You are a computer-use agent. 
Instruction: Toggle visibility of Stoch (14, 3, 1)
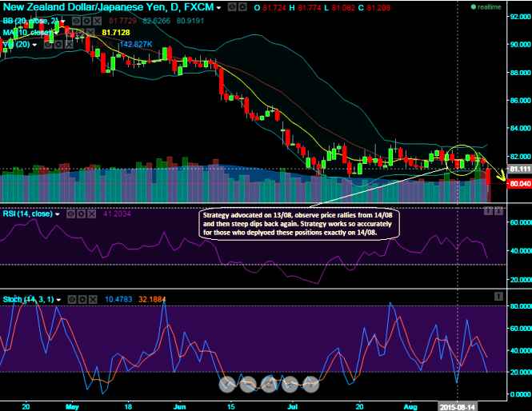tap(71, 299)
